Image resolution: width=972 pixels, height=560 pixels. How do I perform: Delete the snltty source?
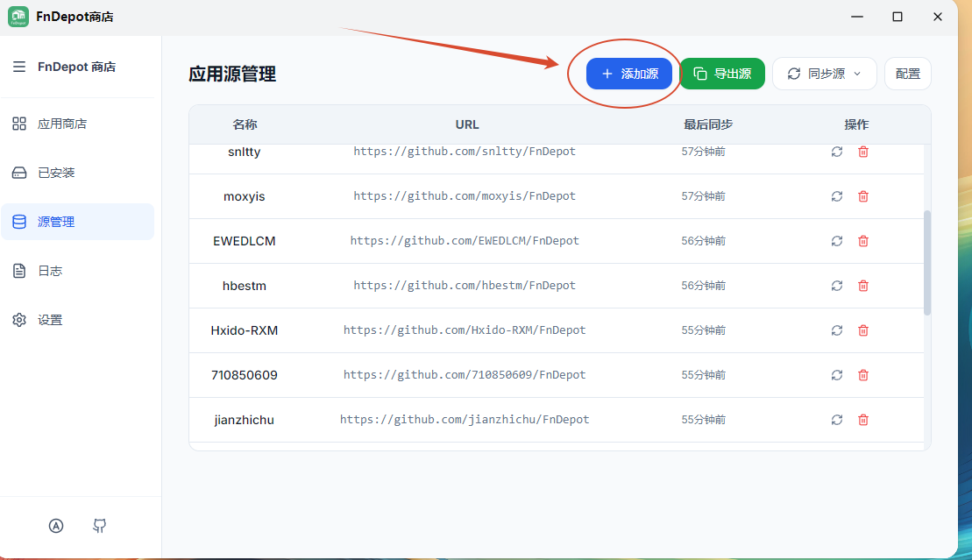[863, 152]
